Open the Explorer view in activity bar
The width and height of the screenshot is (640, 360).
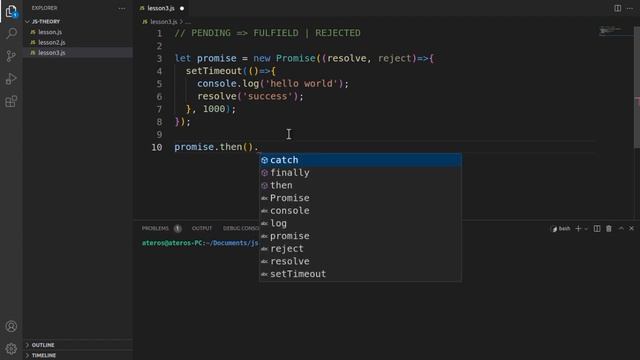pos(11,11)
